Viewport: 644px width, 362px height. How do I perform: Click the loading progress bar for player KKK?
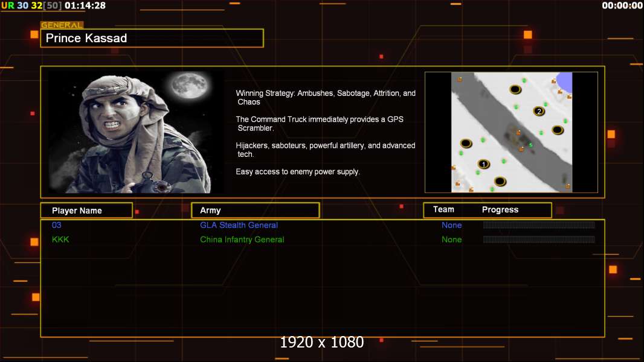pyautogui.click(x=539, y=239)
